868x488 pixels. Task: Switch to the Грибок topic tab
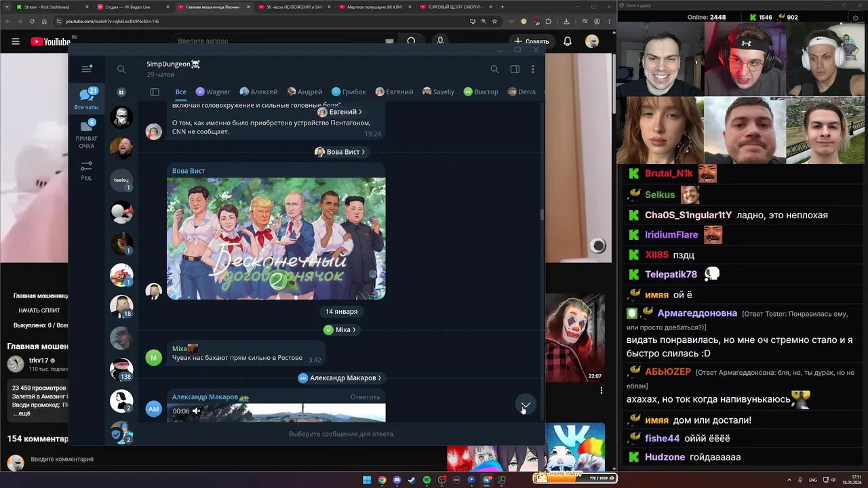[349, 92]
